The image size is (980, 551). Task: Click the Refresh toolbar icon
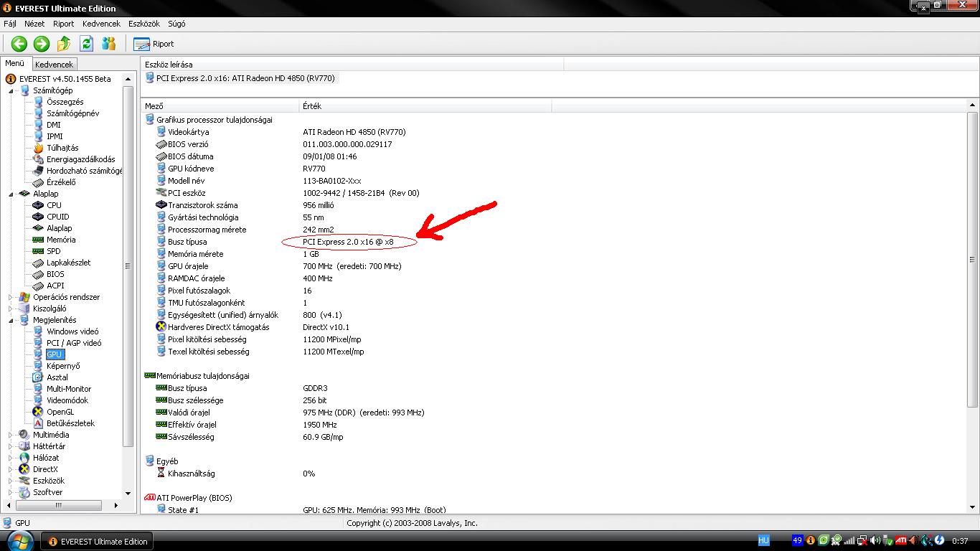(x=86, y=44)
